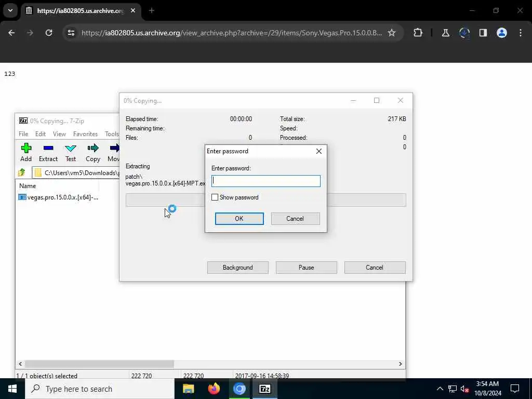Viewport: 532px width, 399px height.
Task: Pause the copying operation
Action: pos(307,268)
